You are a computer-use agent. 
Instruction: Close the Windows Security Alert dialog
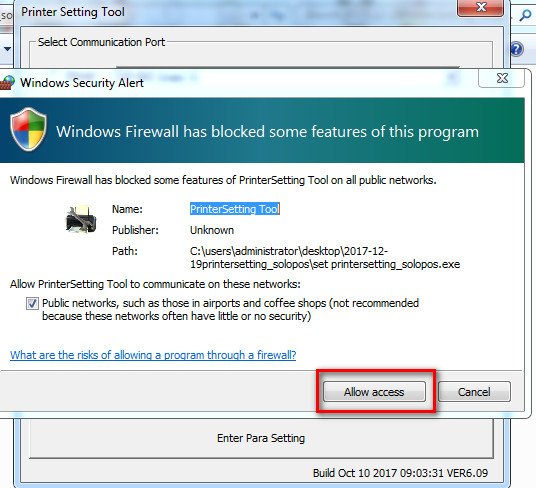[501, 78]
